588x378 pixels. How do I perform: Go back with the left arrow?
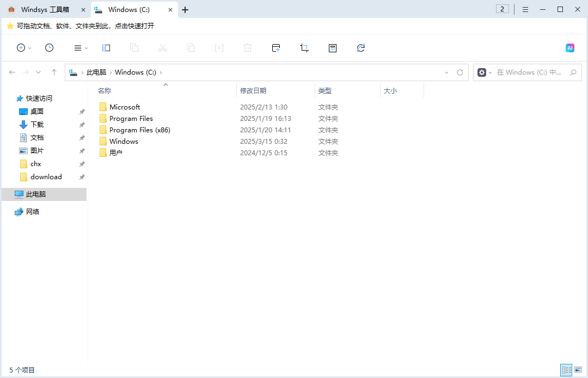point(12,72)
